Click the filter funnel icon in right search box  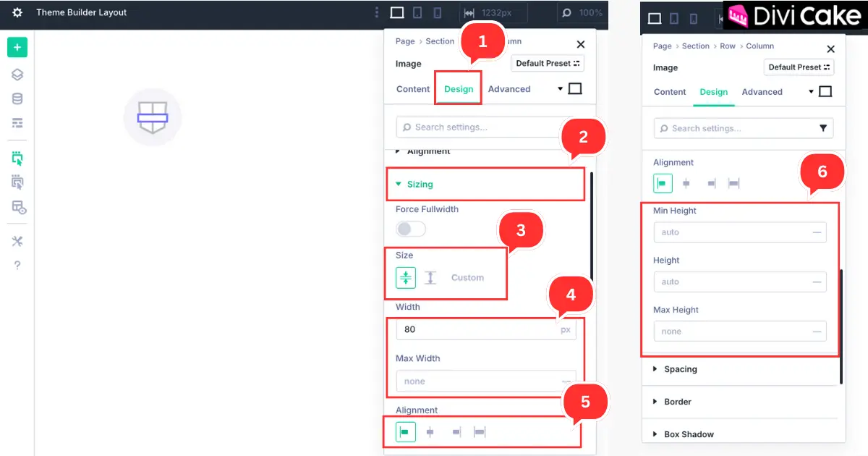823,128
